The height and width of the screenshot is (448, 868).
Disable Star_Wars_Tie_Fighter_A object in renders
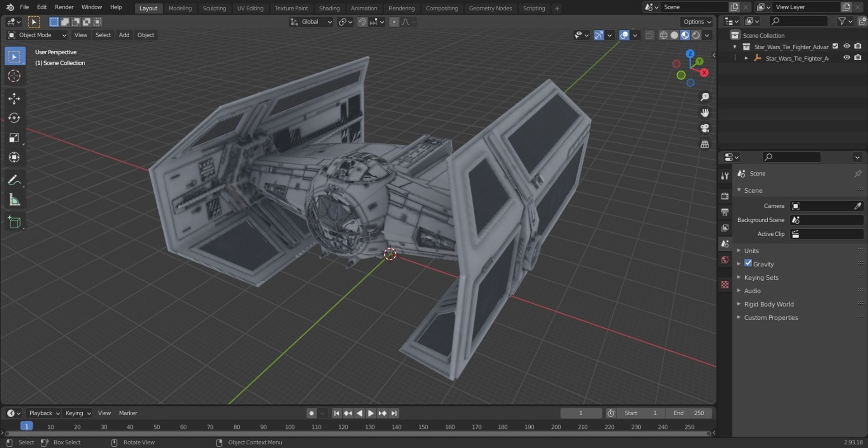coord(858,57)
